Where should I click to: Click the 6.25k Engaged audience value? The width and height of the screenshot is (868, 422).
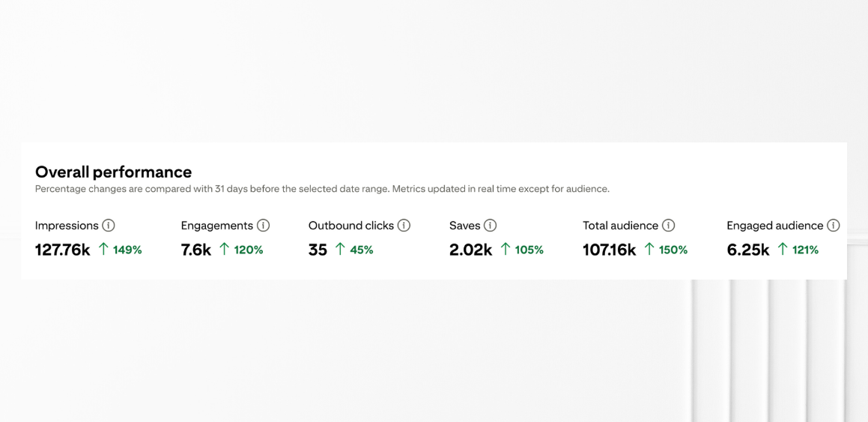(747, 250)
